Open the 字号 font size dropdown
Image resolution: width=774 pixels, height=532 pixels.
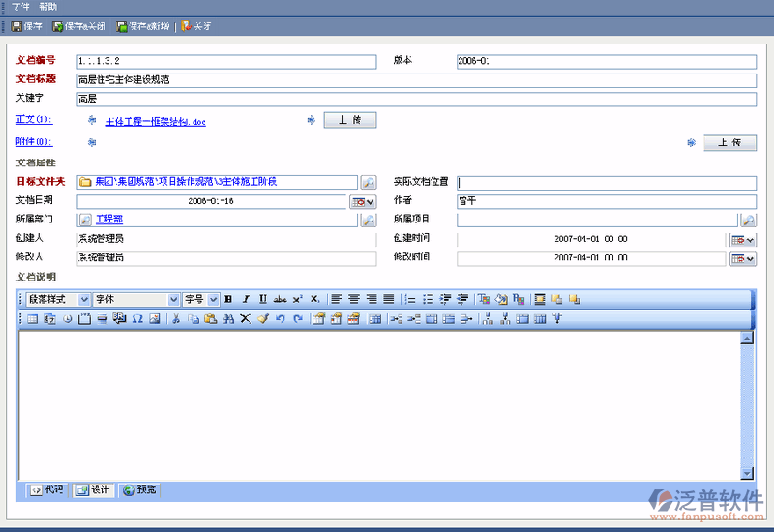pos(214,299)
